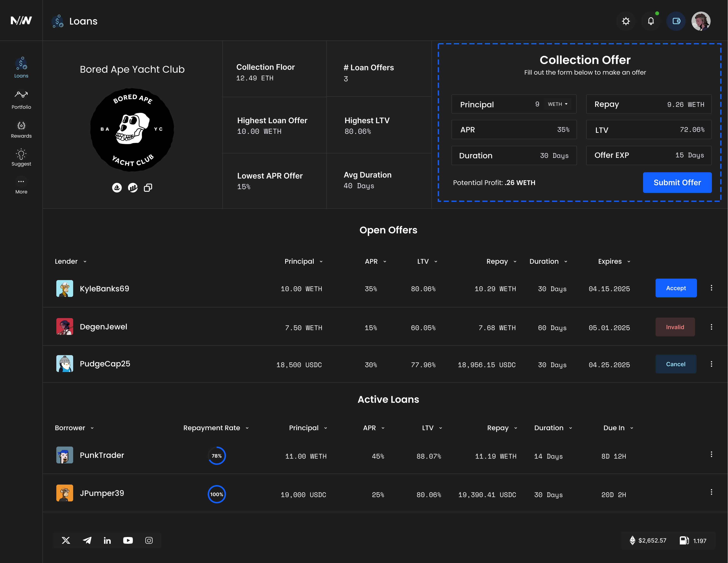Accept KyleBanks69's loan offer

pos(676,288)
